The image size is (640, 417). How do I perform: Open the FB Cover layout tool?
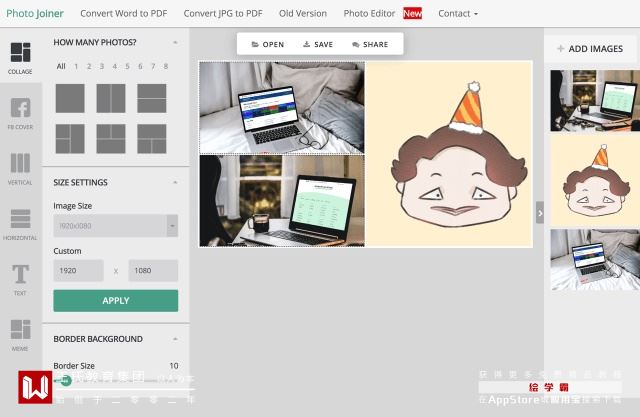[x=20, y=113]
